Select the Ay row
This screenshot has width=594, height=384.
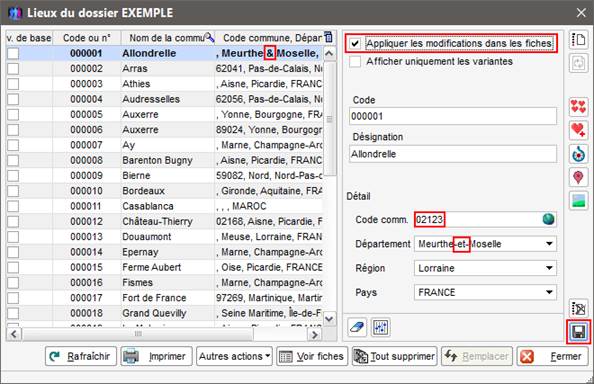(164, 145)
